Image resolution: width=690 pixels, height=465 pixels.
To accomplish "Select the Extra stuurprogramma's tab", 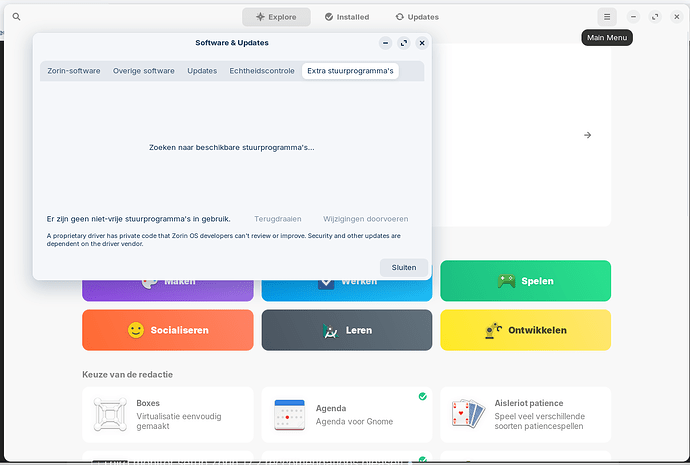I will (350, 71).
